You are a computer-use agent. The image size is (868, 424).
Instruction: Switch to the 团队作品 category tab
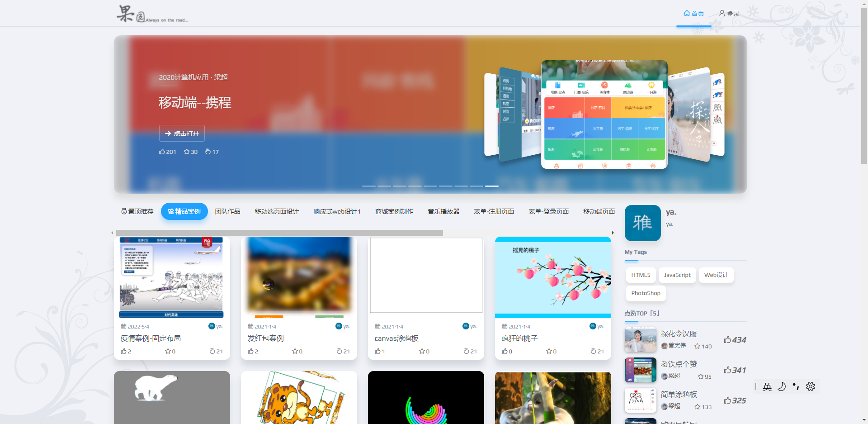click(x=227, y=211)
